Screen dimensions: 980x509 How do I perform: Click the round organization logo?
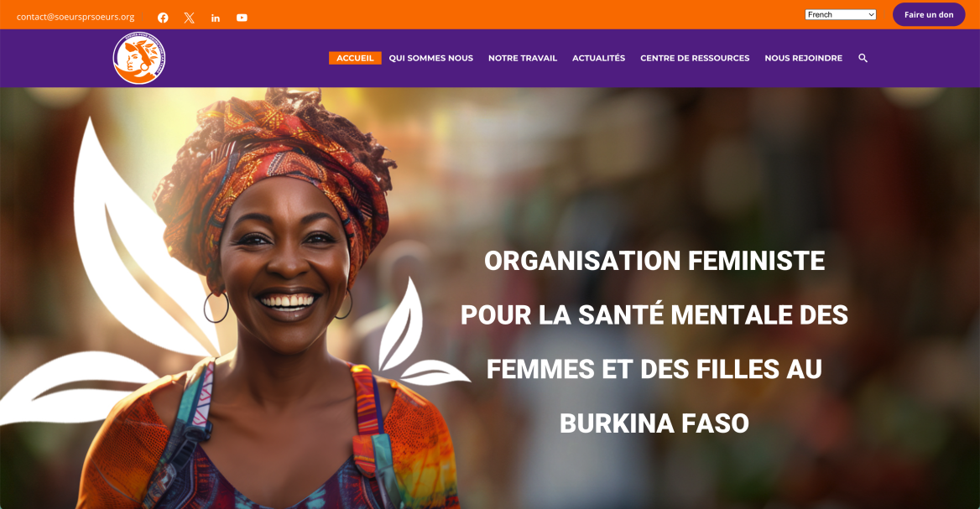pos(139,58)
